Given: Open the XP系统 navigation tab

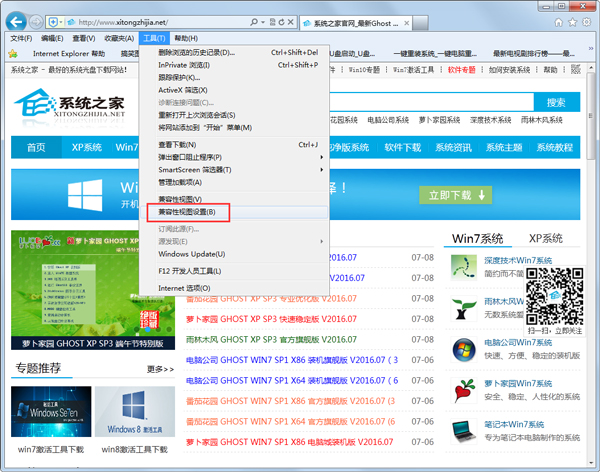Looking at the screenshot, I should pyautogui.click(x=87, y=147).
